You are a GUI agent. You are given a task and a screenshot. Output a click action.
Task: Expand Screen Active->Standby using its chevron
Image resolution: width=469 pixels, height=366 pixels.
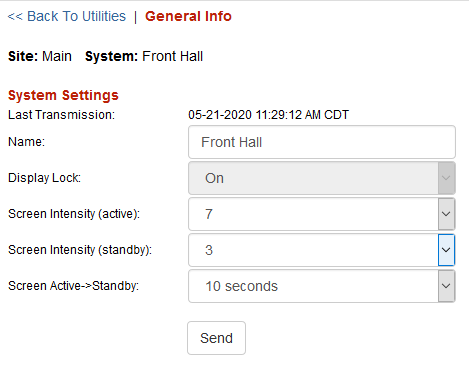[x=446, y=286]
